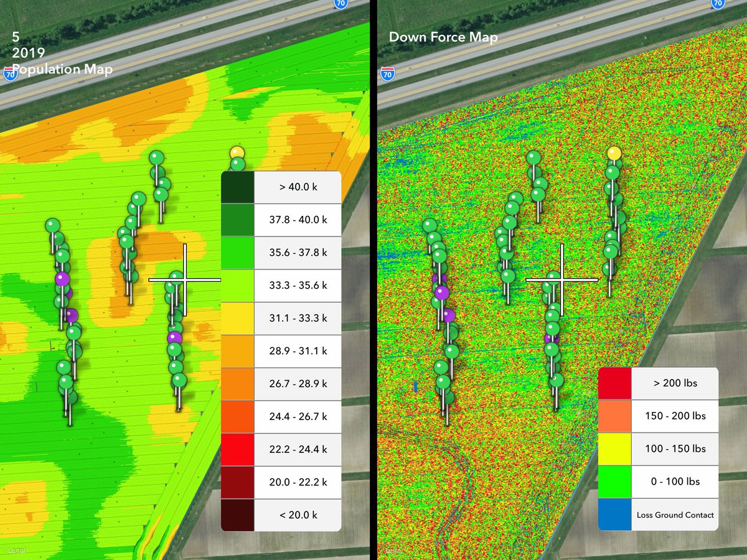Pick the 22.2 - 24.4 k red swatch
Screen dimensions: 747x560
(238, 449)
